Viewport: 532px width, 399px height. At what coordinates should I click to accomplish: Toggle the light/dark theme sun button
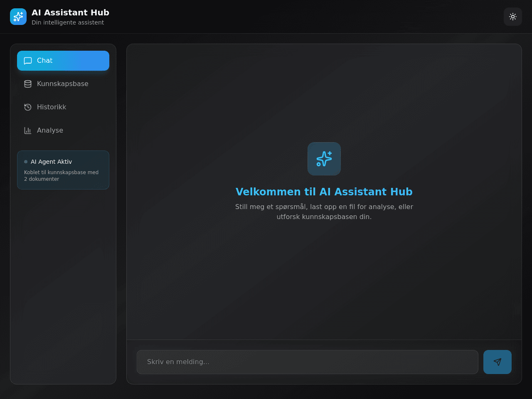[x=513, y=17]
